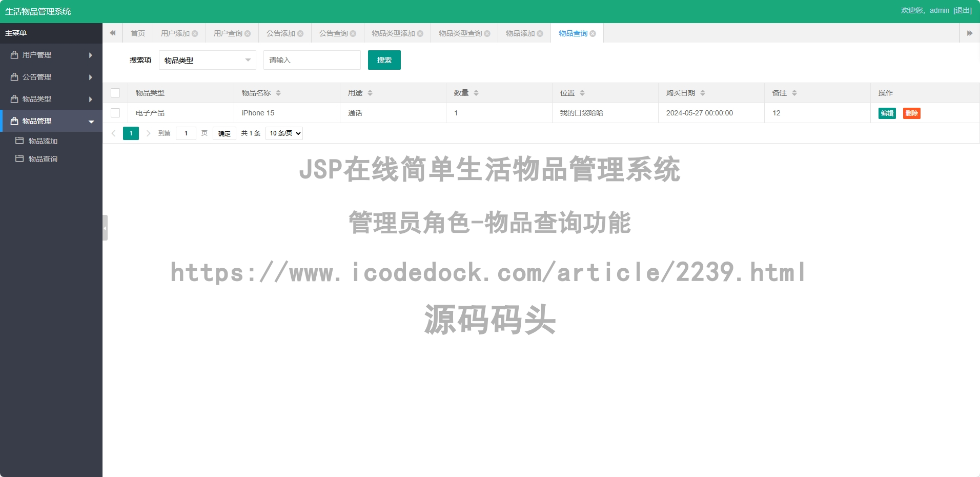
Task: Sort by 数量 column arrows
Action: [476, 93]
